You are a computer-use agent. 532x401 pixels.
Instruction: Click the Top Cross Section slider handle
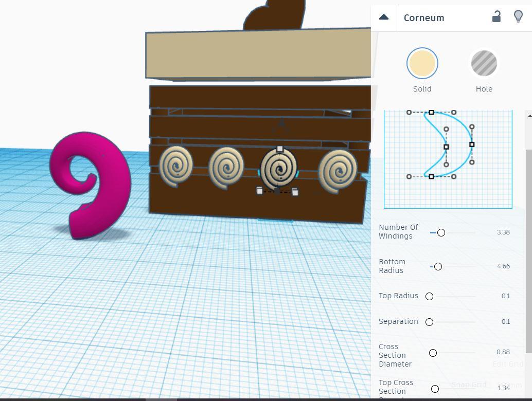pyautogui.click(x=435, y=389)
